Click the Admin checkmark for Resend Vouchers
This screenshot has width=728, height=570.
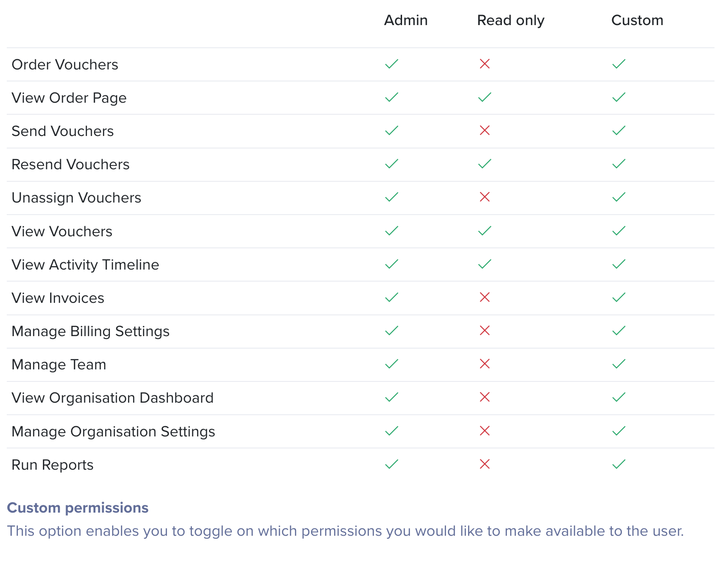coord(391,163)
